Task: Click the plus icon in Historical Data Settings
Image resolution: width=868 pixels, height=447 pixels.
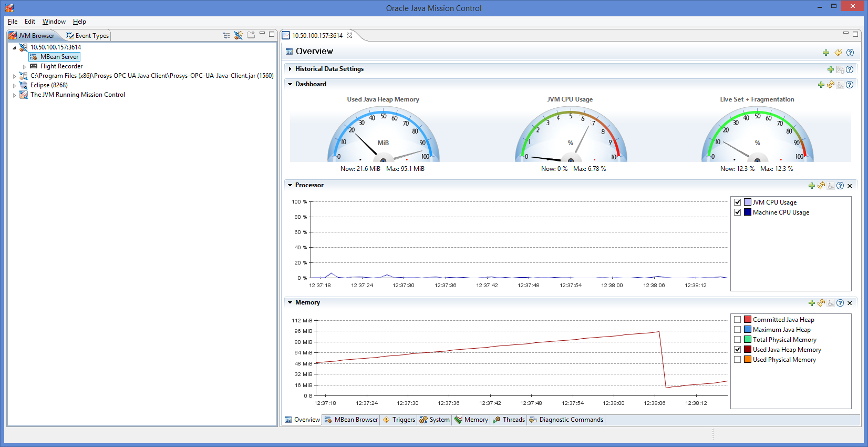Action: [831, 69]
